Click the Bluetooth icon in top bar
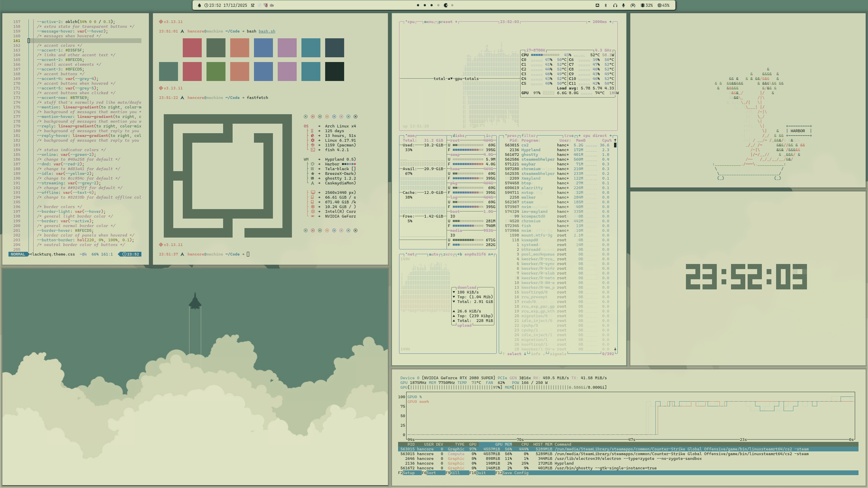 pyautogui.click(x=606, y=5)
